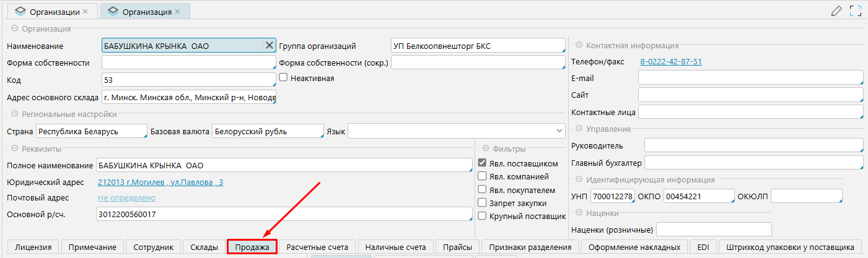Uncheck Явл. поставщиком checkbox
This screenshot has width=868, height=258.
click(482, 163)
